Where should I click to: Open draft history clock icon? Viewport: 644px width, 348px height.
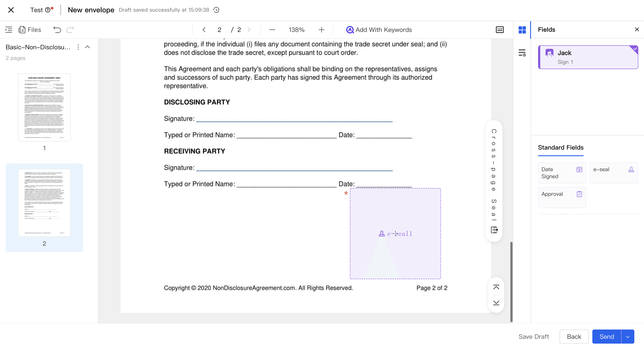coord(216,10)
